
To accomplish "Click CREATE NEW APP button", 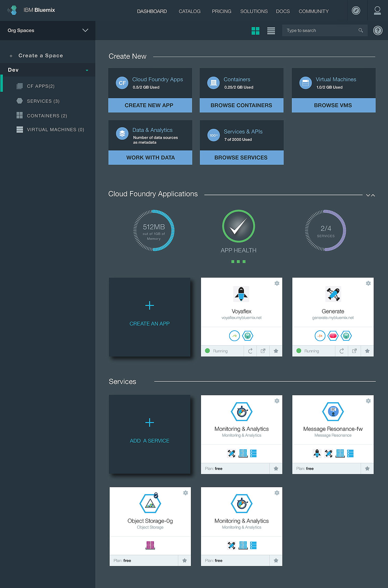I will [150, 105].
